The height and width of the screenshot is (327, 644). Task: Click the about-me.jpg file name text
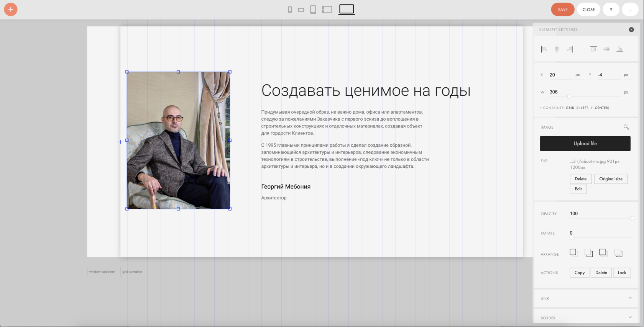tap(595, 164)
